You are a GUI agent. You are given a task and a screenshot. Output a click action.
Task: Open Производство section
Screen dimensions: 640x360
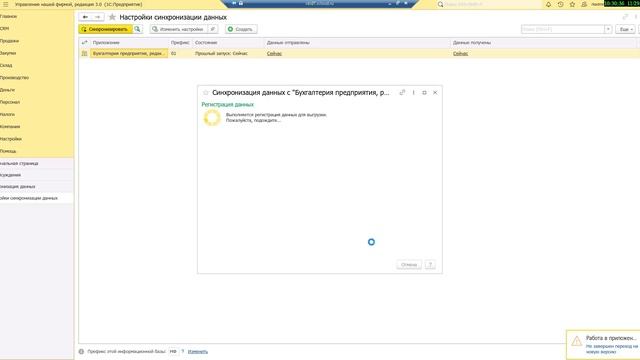click(14, 78)
